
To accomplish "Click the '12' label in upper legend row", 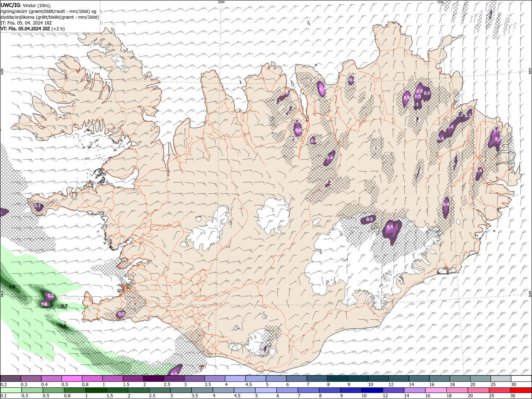I will 391,384.
